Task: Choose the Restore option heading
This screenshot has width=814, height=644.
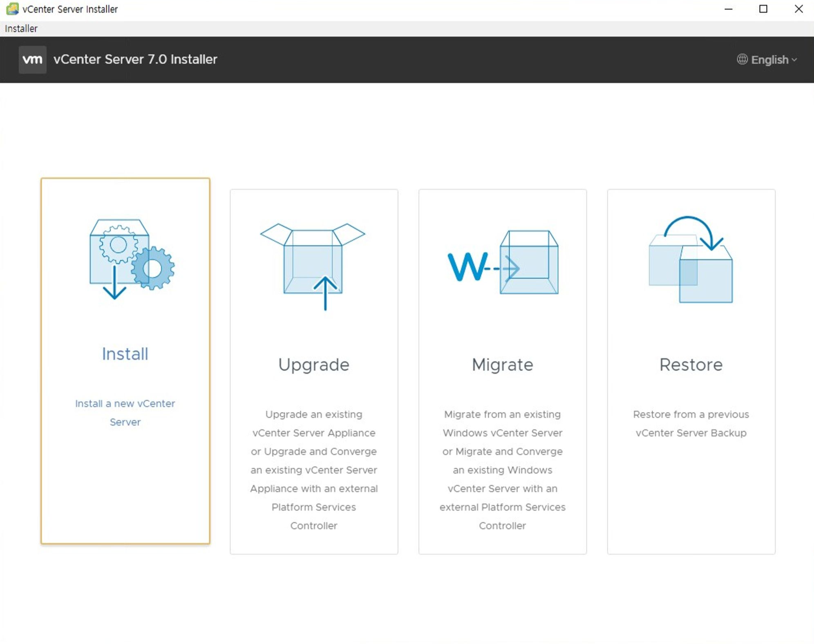Action: 691,364
